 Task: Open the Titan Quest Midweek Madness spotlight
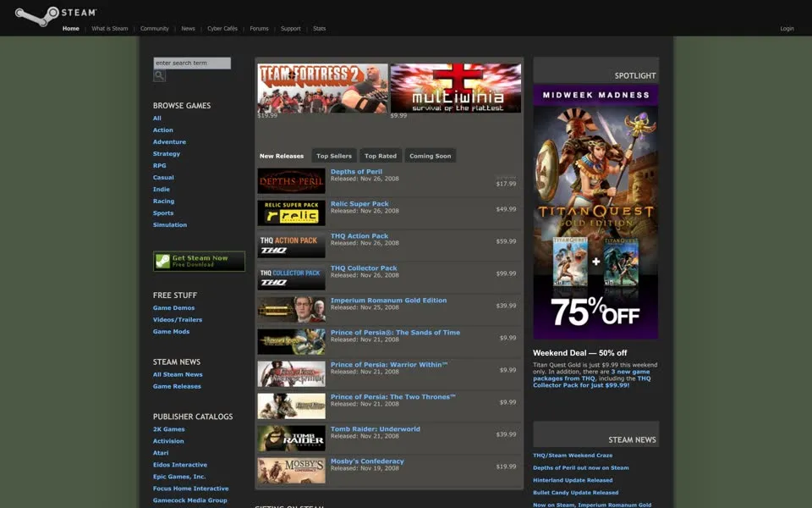(595, 212)
